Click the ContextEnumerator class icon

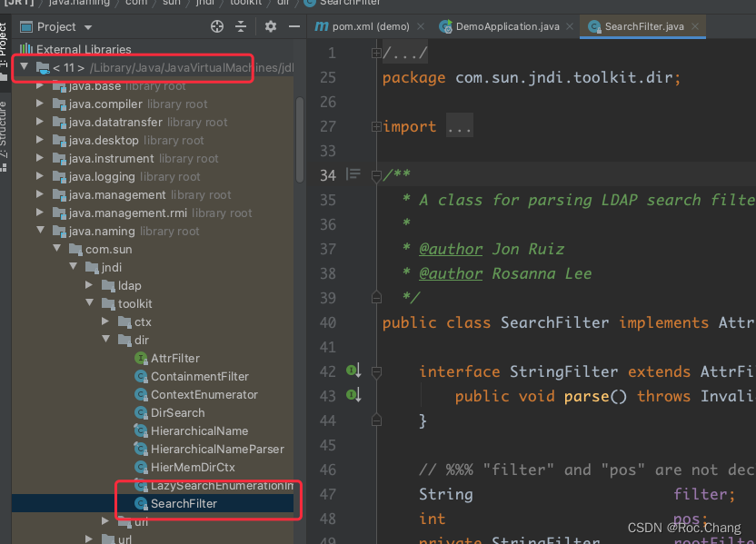pos(141,395)
